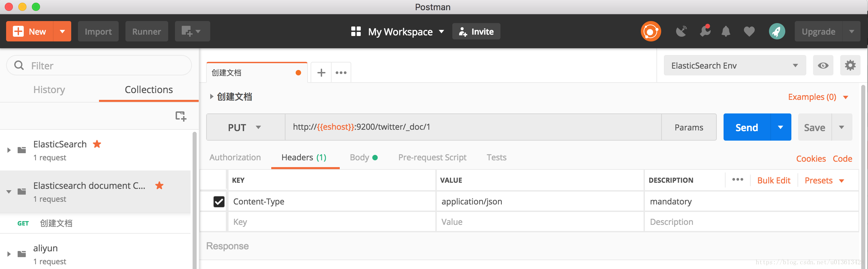Click the request pane vertical scrollbar

(x=863, y=177)
